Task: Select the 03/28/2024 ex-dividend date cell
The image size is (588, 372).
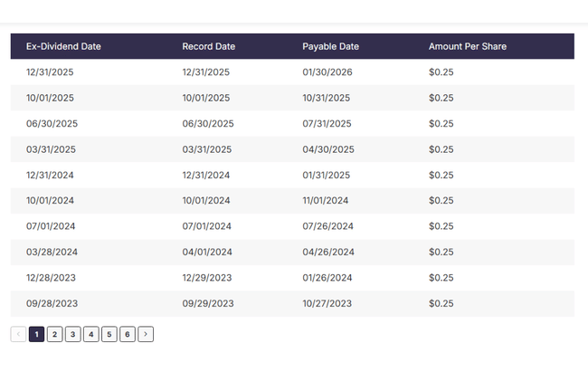Action: pyautogui.click(x=52, y=253)
